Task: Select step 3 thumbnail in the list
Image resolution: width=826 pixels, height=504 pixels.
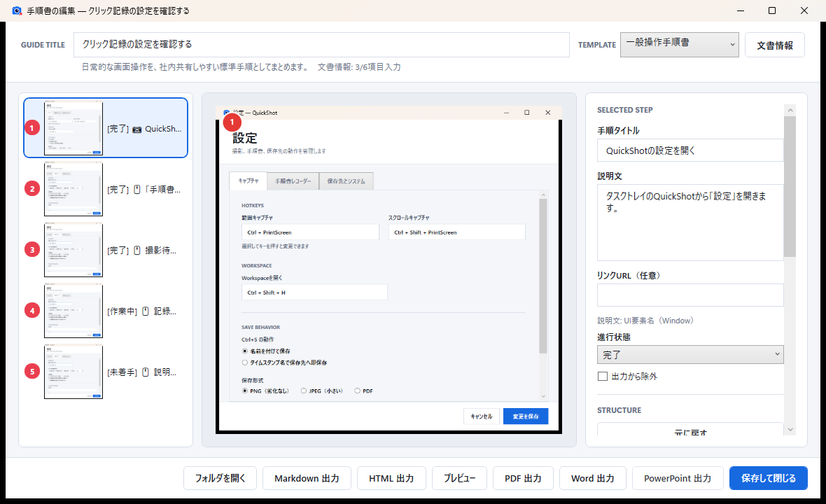Action: (x=73, y=250)
